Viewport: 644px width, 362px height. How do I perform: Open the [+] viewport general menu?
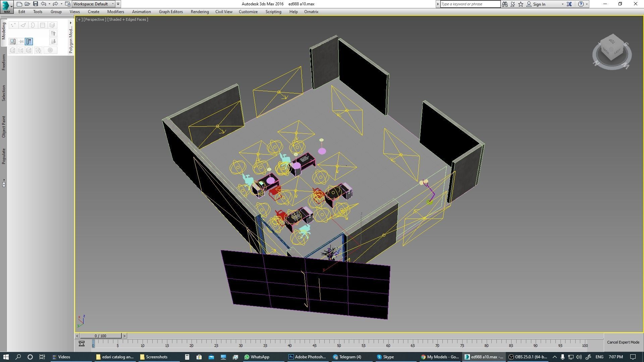[79, 19]
